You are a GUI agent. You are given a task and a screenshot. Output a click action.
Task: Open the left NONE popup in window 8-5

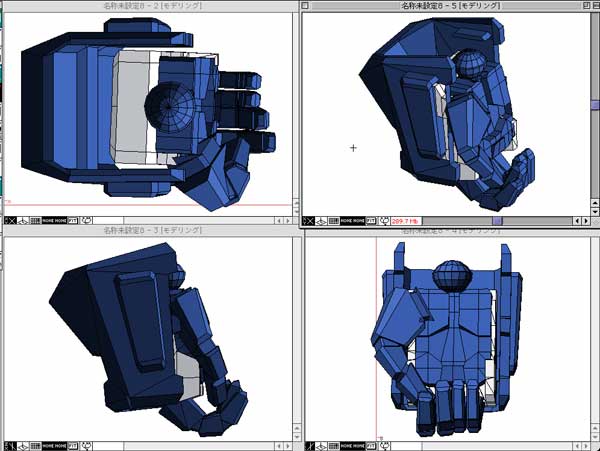coord(346,221)
